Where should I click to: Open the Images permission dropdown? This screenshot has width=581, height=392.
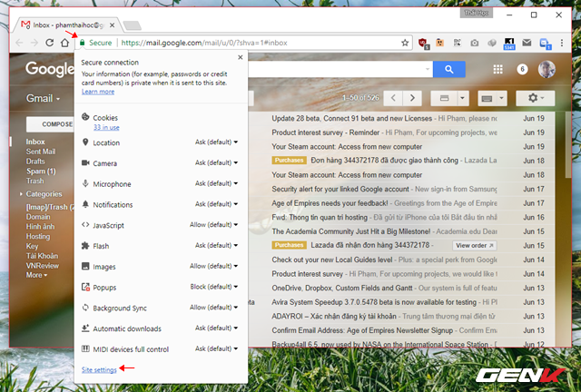click(214, 266)
